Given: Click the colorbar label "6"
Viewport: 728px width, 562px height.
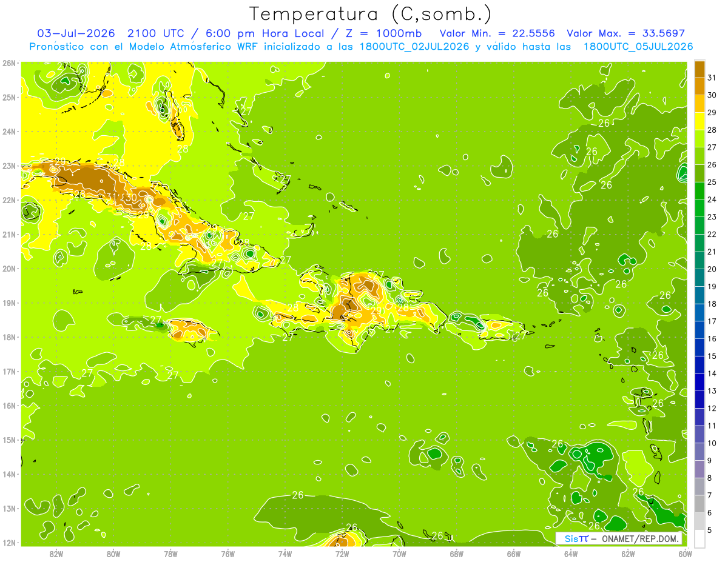Looking at the screenshot, I should pos(710,513).
